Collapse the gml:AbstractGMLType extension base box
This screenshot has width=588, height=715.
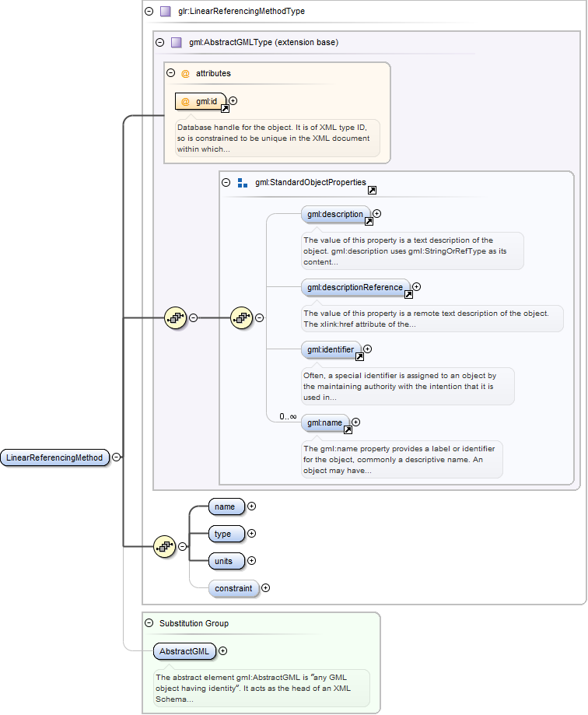click(x=160, y=43)
